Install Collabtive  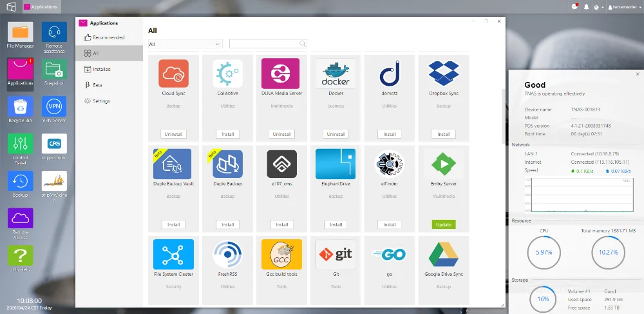(227, 134)
